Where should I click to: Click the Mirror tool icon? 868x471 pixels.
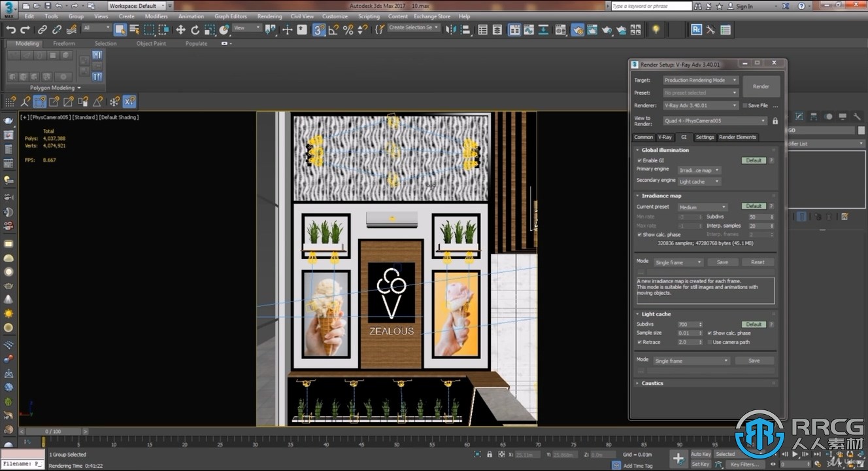coord(452,29)
